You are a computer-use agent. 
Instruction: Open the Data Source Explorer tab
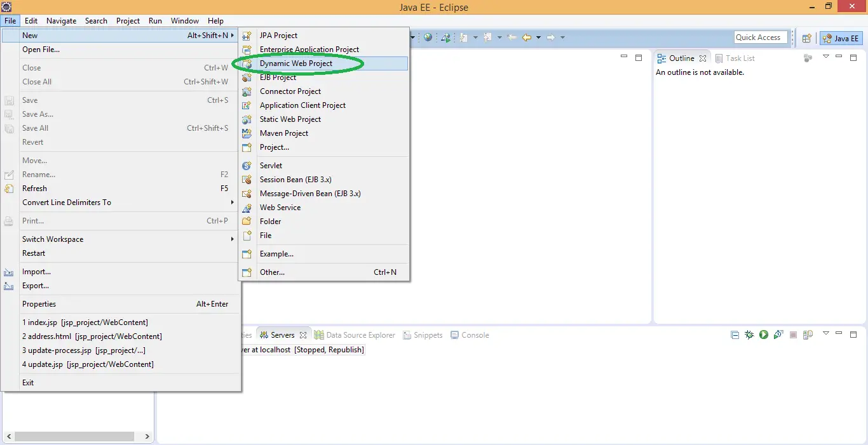[x=355, y=335]
